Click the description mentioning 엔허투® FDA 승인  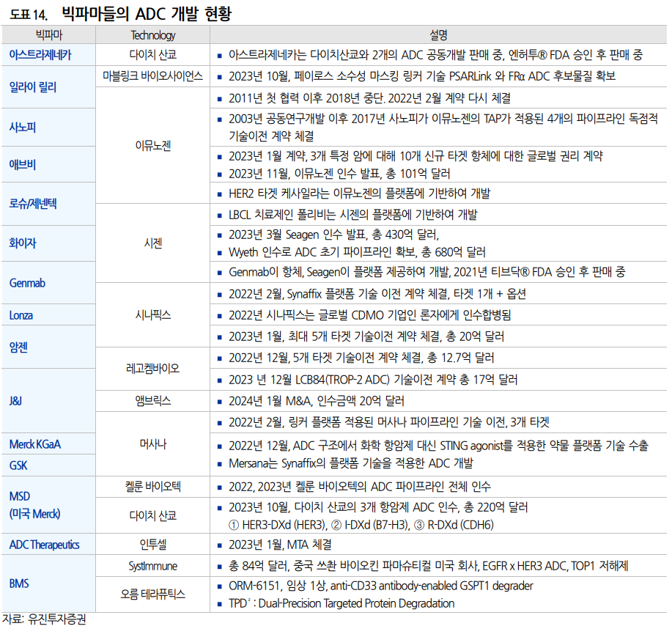click(435, 55)
